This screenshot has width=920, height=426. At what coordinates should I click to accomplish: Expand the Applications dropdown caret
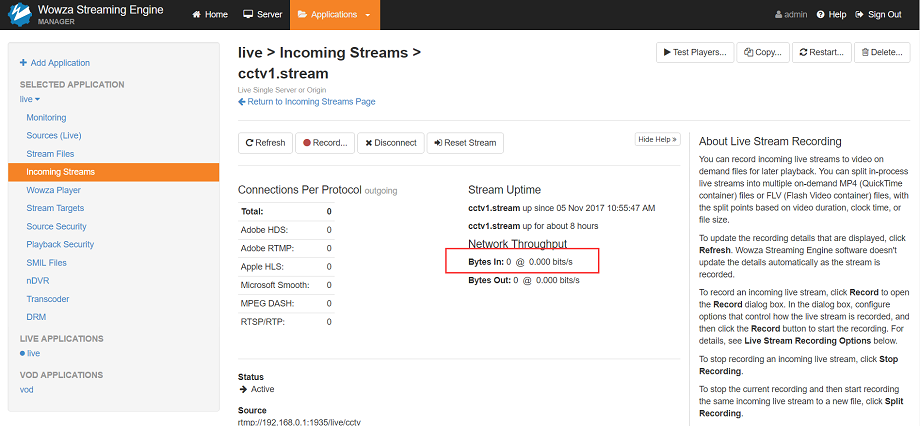368,15
